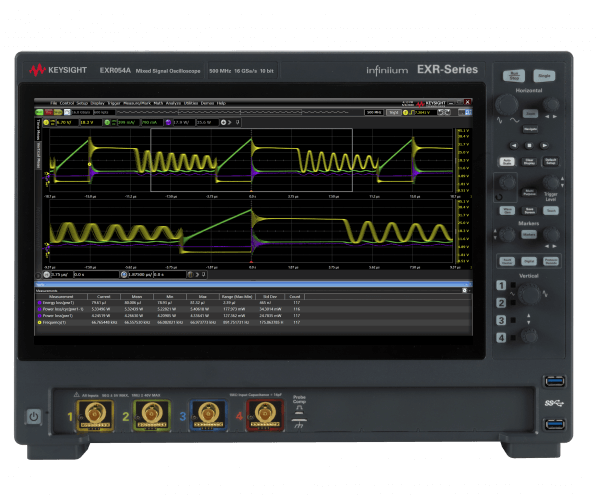Click the navigate forward play key
Viewport: 600px width, 500px height.
pos(544,145)
